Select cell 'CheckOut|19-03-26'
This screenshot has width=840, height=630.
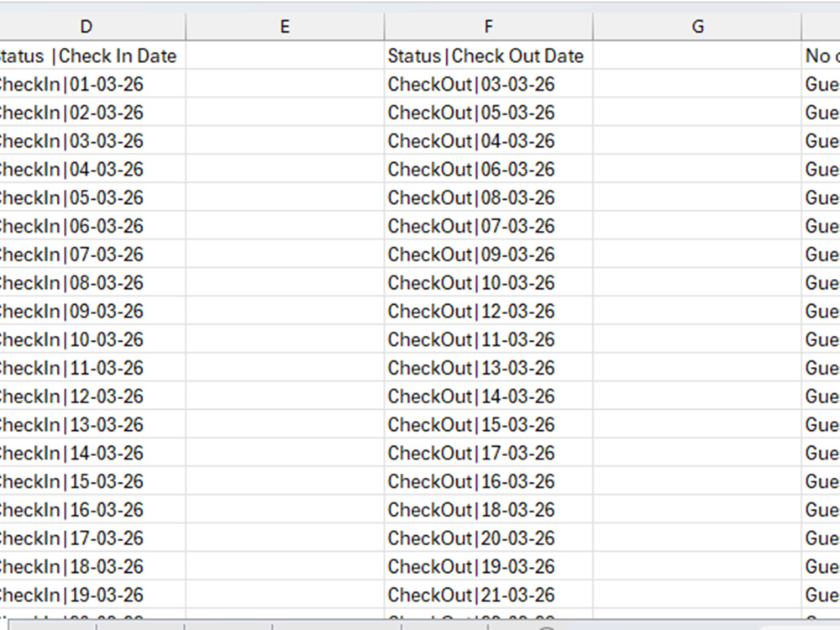pyautogui.click(x=489, y=567)
